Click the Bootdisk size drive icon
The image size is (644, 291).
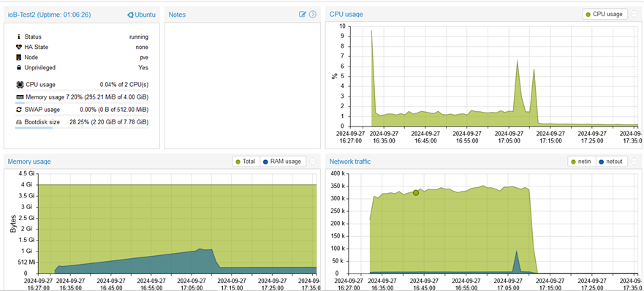pyautogui.click(x=18, y=122)
